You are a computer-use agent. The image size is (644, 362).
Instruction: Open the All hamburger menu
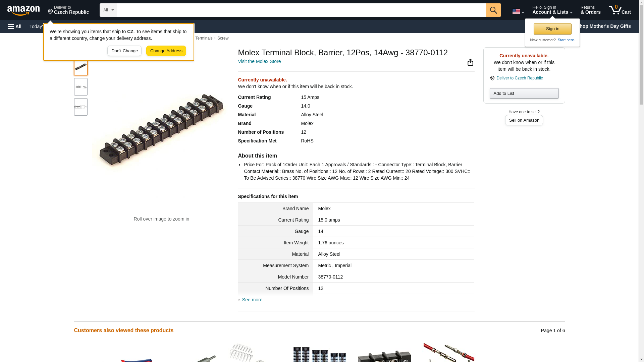[x=15, y=26]
